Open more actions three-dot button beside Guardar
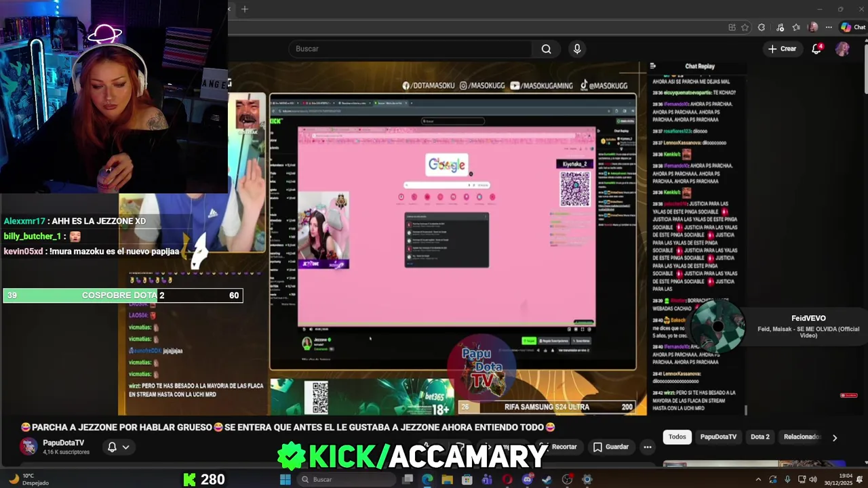Viewport: 868px width, 488px height. [x=648, y=447]
